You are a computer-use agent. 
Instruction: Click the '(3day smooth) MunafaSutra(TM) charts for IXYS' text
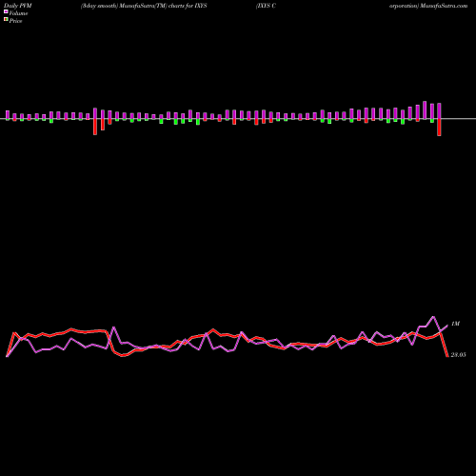pyautogui.click(x=144, y=6)
